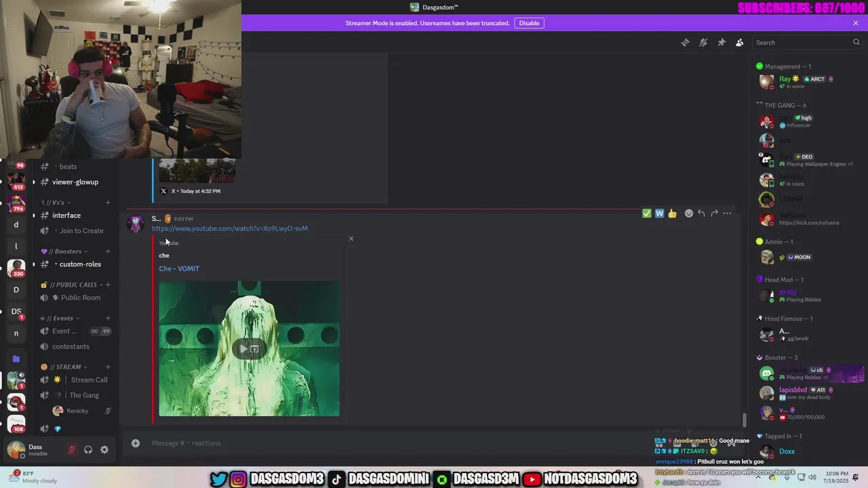
Task: Dismiss the Streamer Mode banner
Action: [x=856, y=23]
